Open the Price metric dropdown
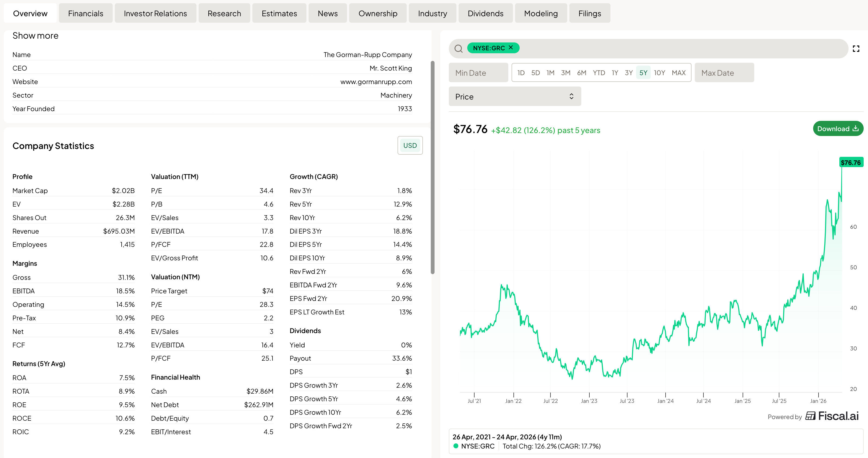The width and height of the screenshot is (868, 458). 514,97
